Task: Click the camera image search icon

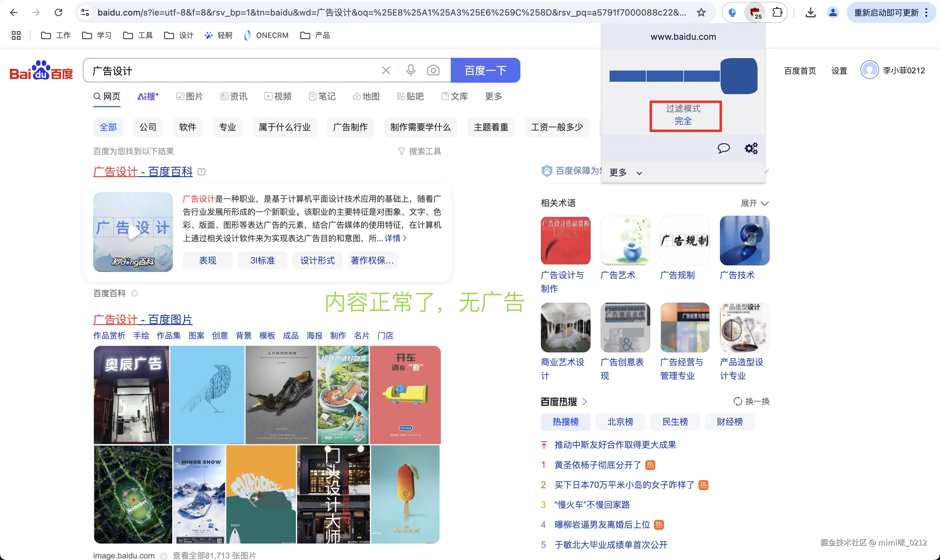Action: coord(433,70)
